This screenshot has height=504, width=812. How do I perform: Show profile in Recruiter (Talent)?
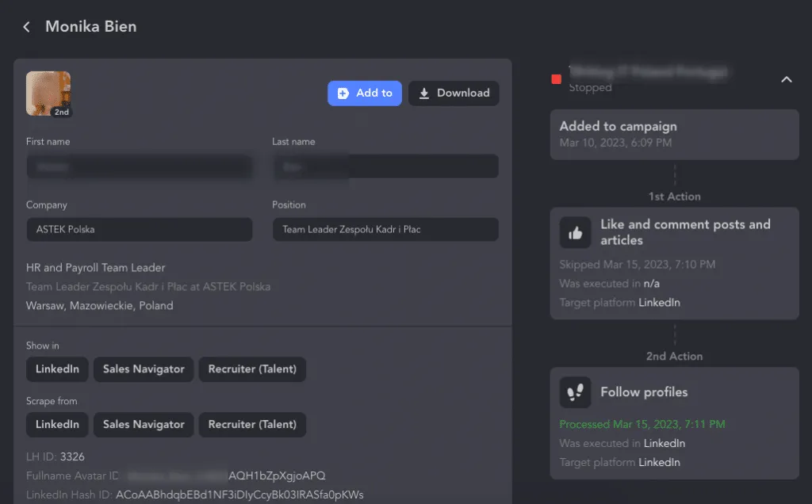click(252, 369)
